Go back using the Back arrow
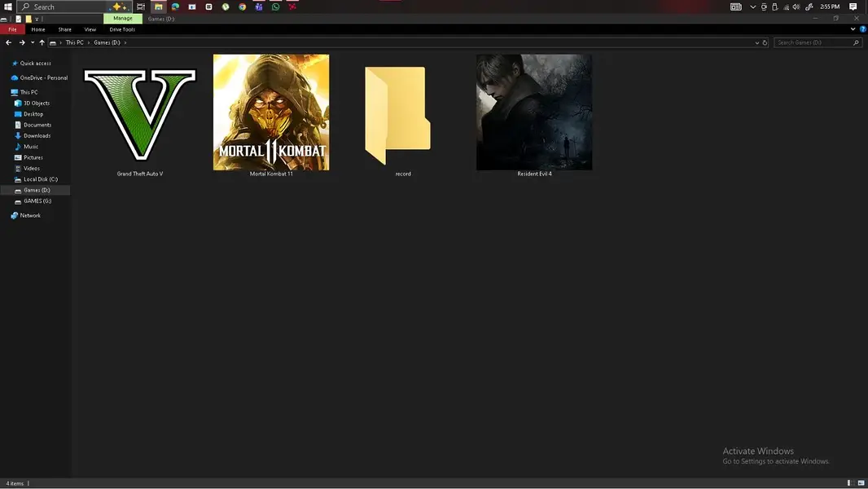This screenshot has height=489, width=868. pos(8,42)
